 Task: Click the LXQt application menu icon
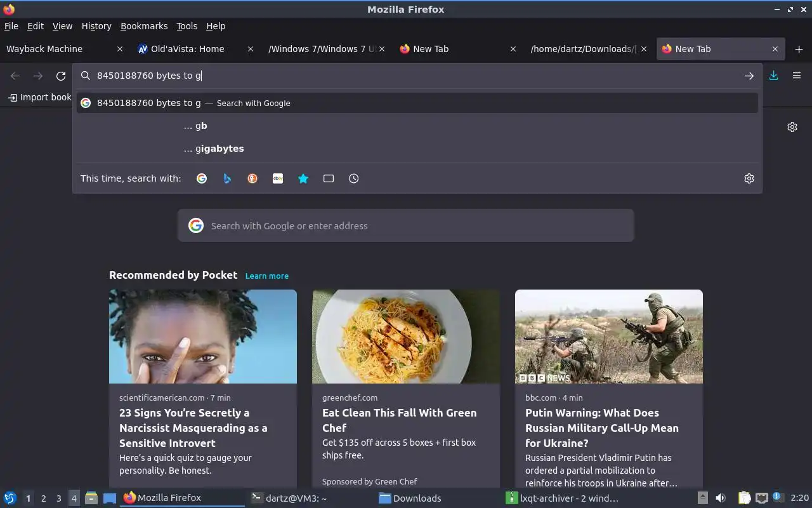pos(10,498)
